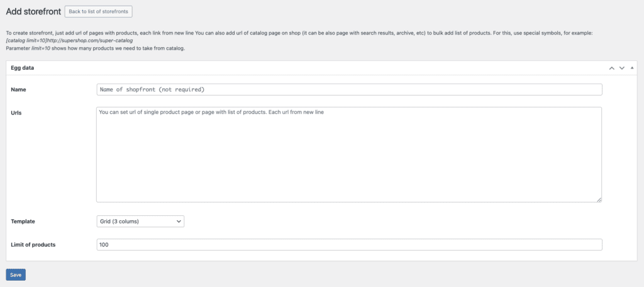Click the Grid (3 colums) selected value

tap(119, 222)
